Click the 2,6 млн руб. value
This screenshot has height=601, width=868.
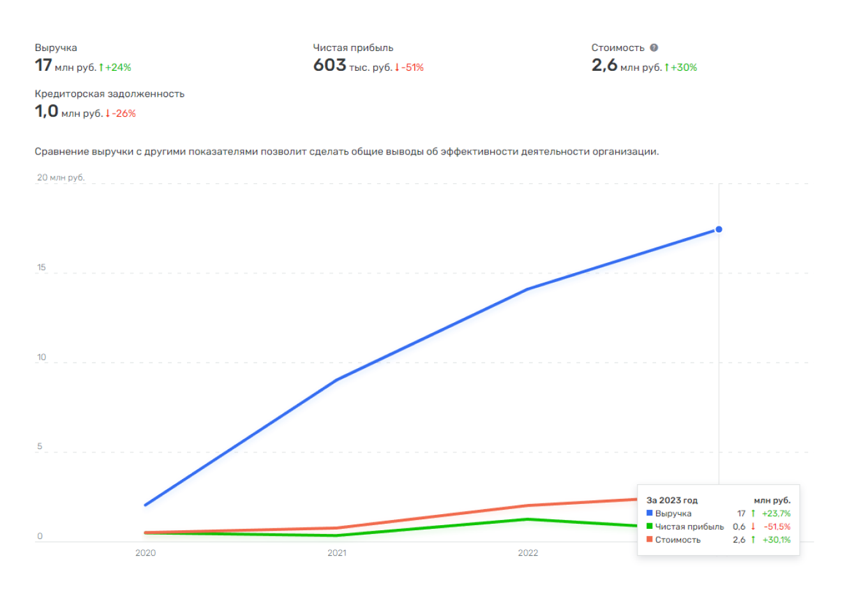coord(627,66)
